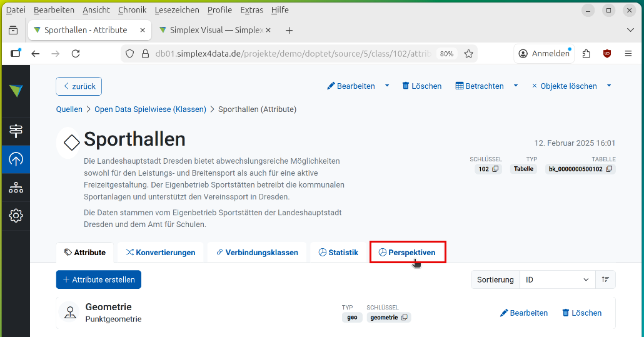Open the Sortierung ID combo box
644x337 pixels.
pyautogui.click(x=557, y=279)
